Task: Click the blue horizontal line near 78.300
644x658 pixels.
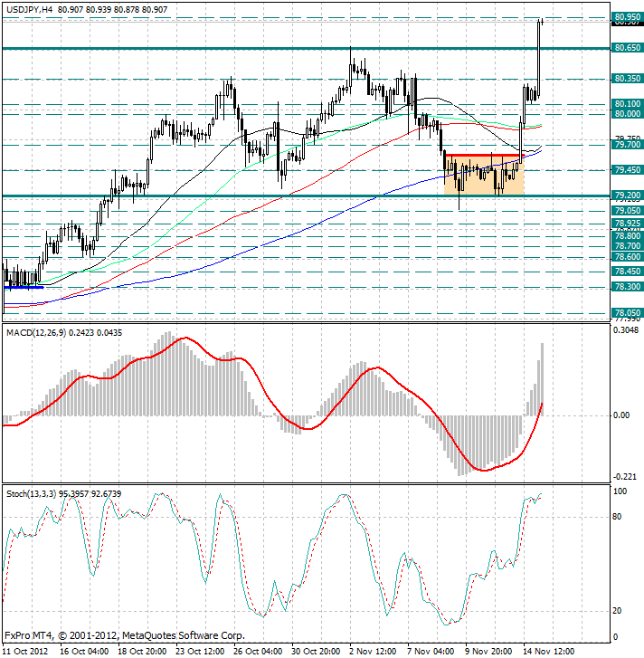Action: click(x=24, y=288)
